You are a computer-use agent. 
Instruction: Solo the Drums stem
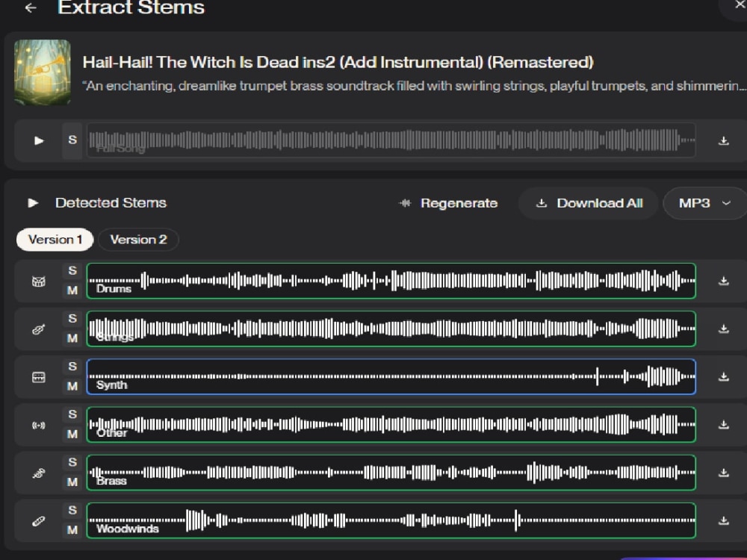tap(72, 270)
